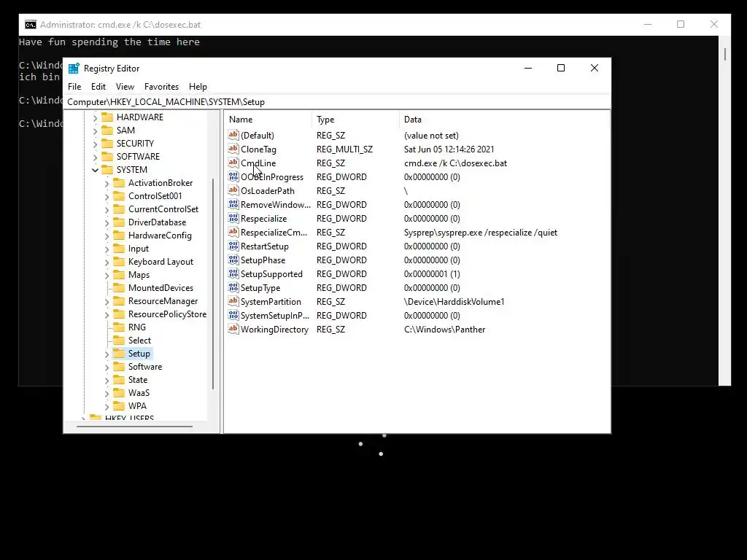Viewport: 747px width, 560px height.
Task: Click the Registry Editor app icon in title bar
Action: tap(74, 68)
